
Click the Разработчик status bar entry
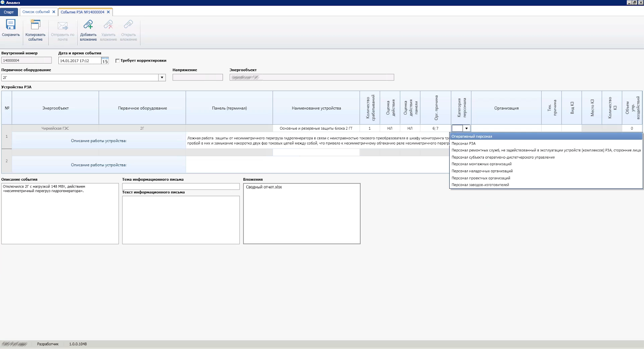[48, 344]
